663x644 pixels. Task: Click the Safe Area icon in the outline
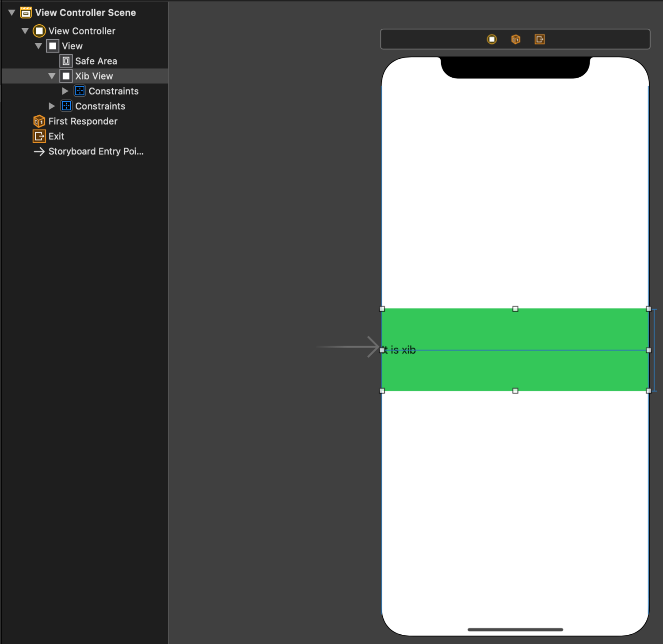pyautogui.click(x=66, y=61)
